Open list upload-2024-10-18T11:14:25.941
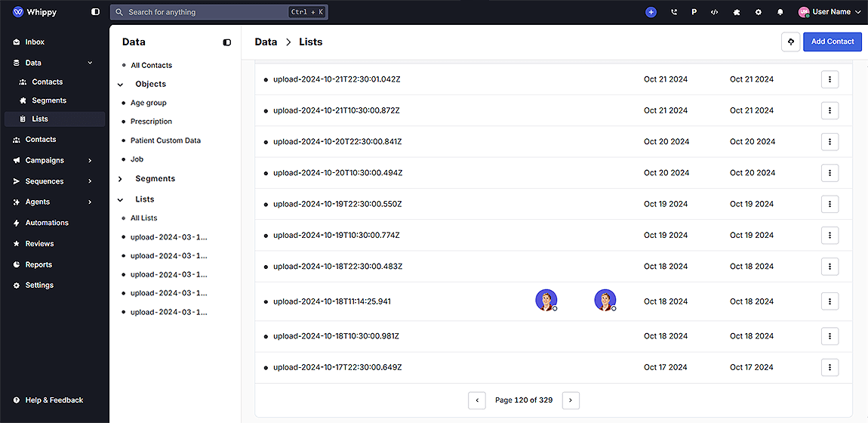Image resolution: width=868 pixels, height=423 pixels. click(x=332, y=301)
